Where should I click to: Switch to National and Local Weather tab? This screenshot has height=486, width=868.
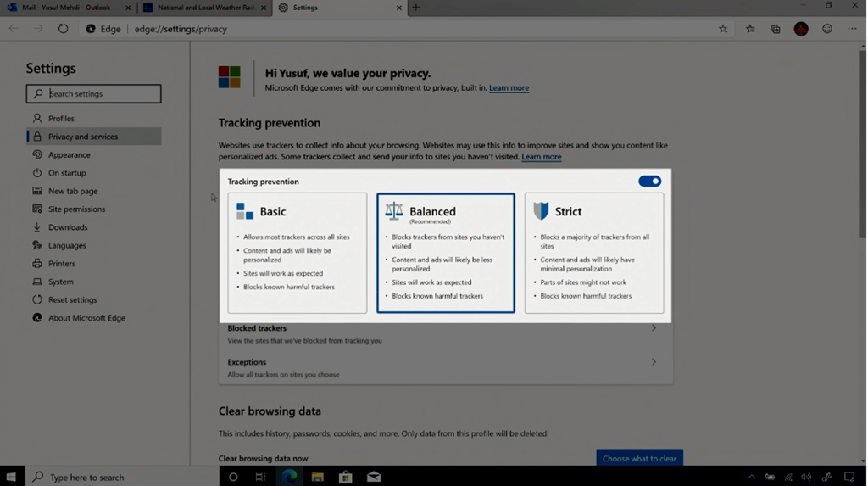tap(203, 8)
